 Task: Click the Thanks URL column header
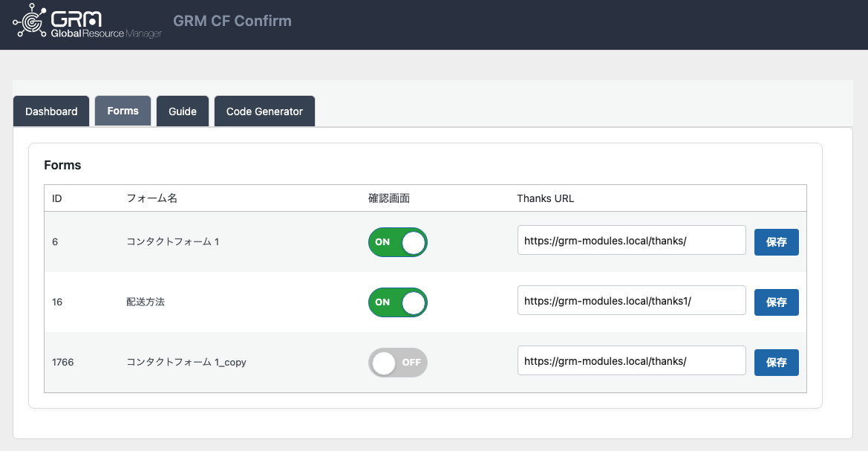[545, 198]
